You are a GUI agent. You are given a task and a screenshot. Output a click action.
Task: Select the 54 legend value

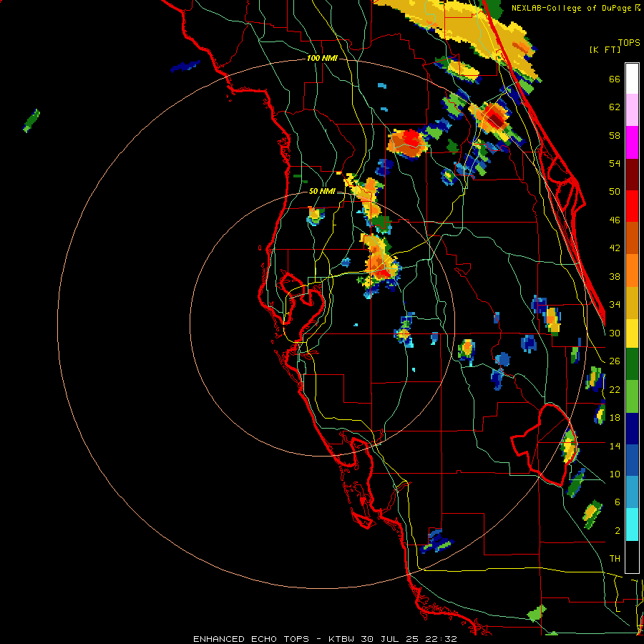(615, 163)
